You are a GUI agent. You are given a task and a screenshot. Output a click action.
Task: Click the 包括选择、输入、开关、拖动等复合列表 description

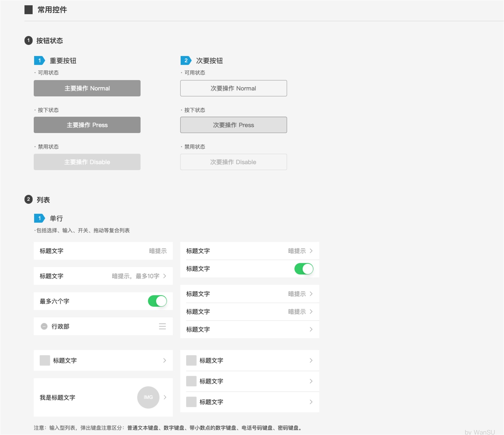[82, 230]
